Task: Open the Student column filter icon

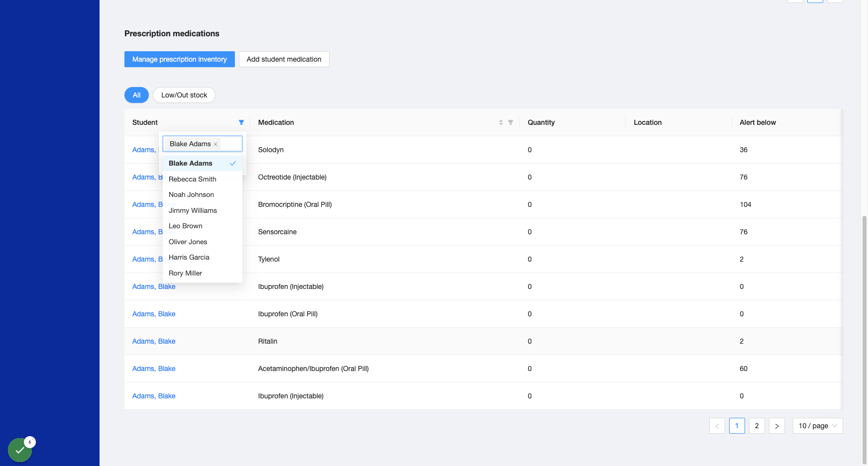Action: [x=241, y=122]
